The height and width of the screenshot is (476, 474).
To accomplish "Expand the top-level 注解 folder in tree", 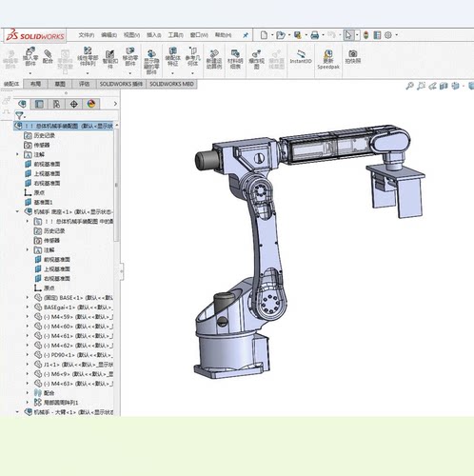I will tap(17, 154).
